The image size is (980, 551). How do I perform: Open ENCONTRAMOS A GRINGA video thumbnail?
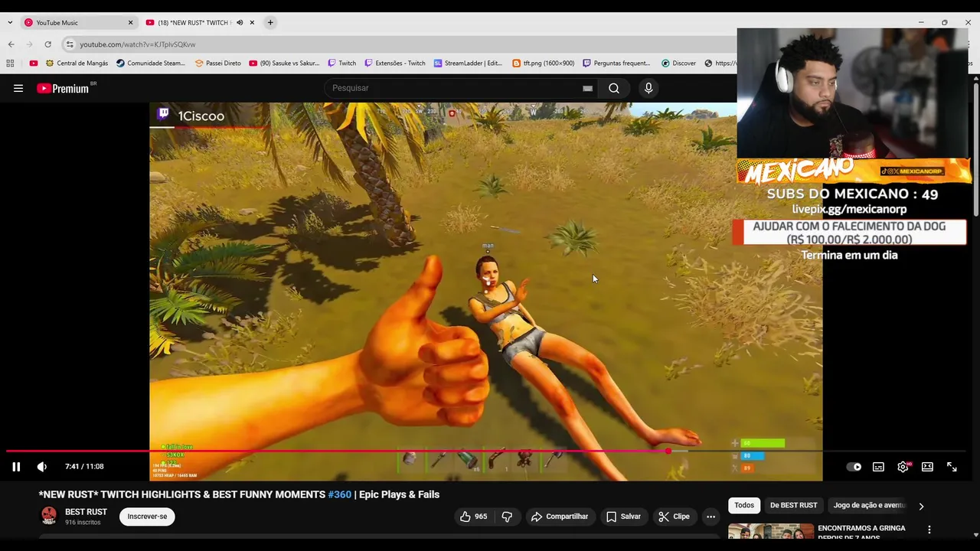point(771,531)
